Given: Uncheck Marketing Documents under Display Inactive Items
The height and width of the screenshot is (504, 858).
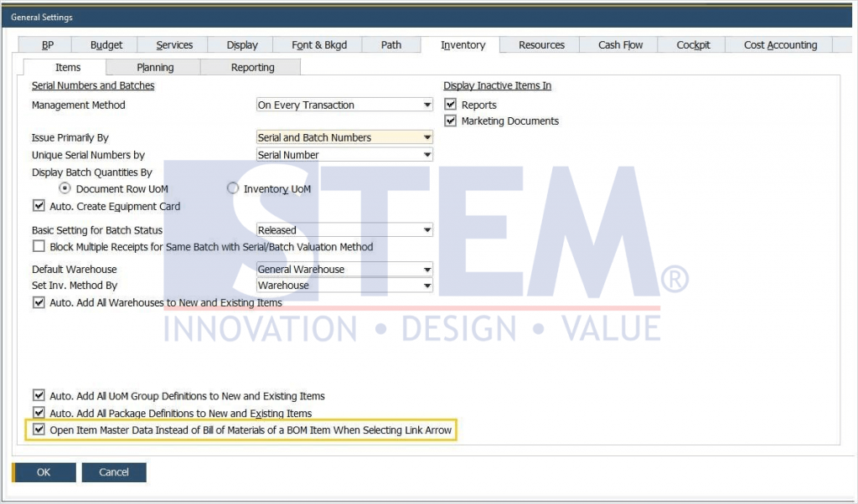Looking at the screenshot, I should (x=451, y=120).
